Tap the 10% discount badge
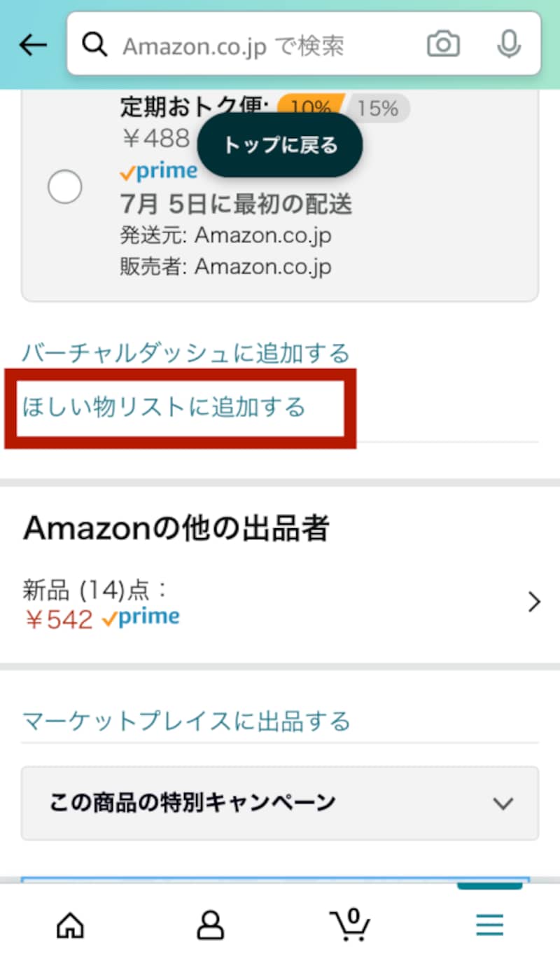560x966 pixels. point(310,108)
